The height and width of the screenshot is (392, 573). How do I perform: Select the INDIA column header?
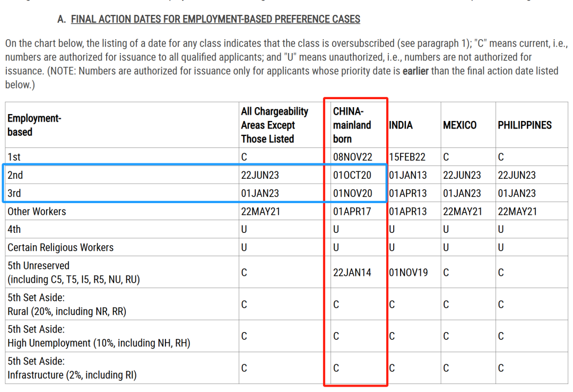point(401,125)
